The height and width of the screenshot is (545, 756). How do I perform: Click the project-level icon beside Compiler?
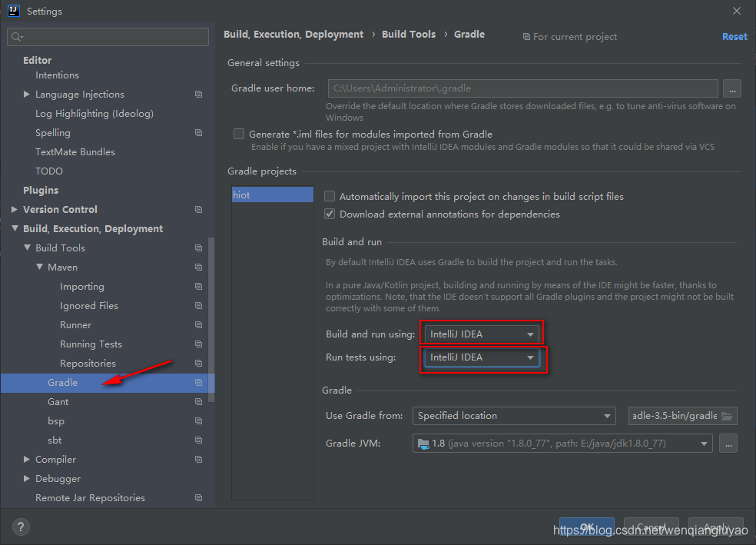point(199,459)
